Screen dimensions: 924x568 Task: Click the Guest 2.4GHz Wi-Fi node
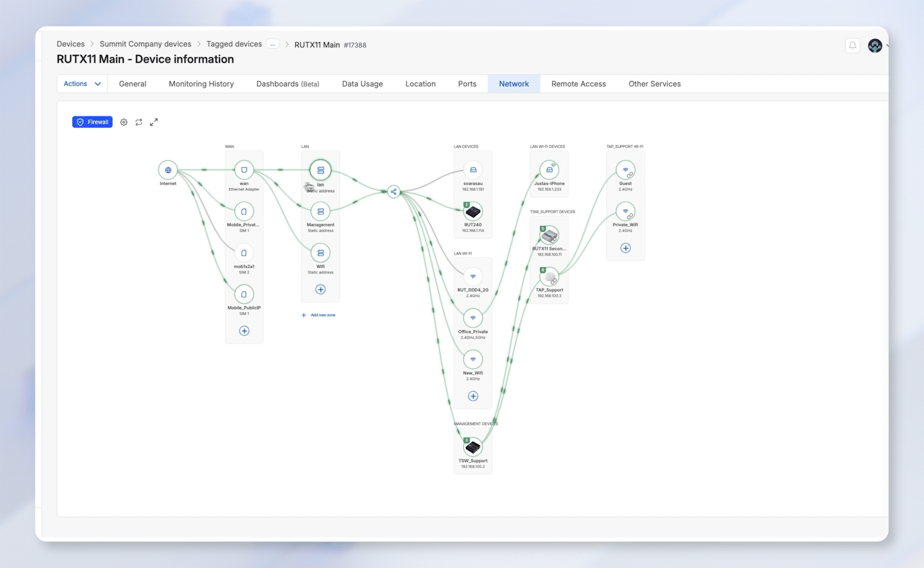pos(625,170)
